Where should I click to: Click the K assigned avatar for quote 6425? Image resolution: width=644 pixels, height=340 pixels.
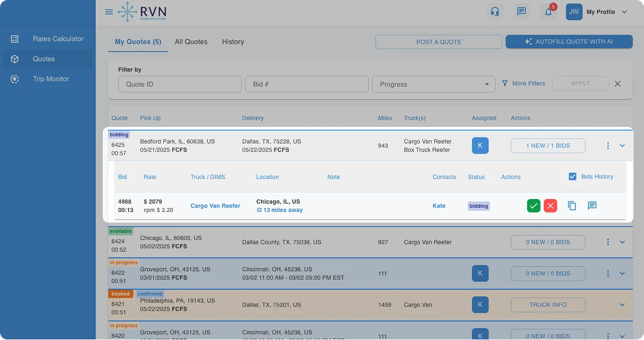click(x=480, y=145)
